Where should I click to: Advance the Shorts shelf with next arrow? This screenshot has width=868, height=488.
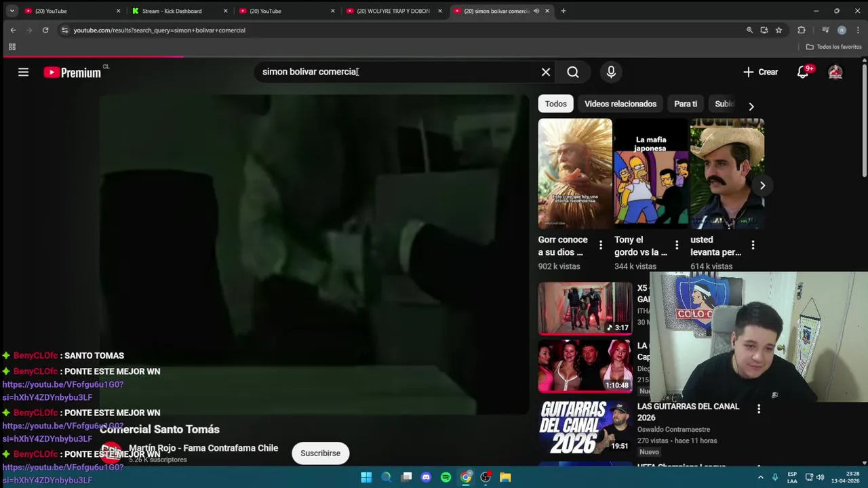click(762, 185)
